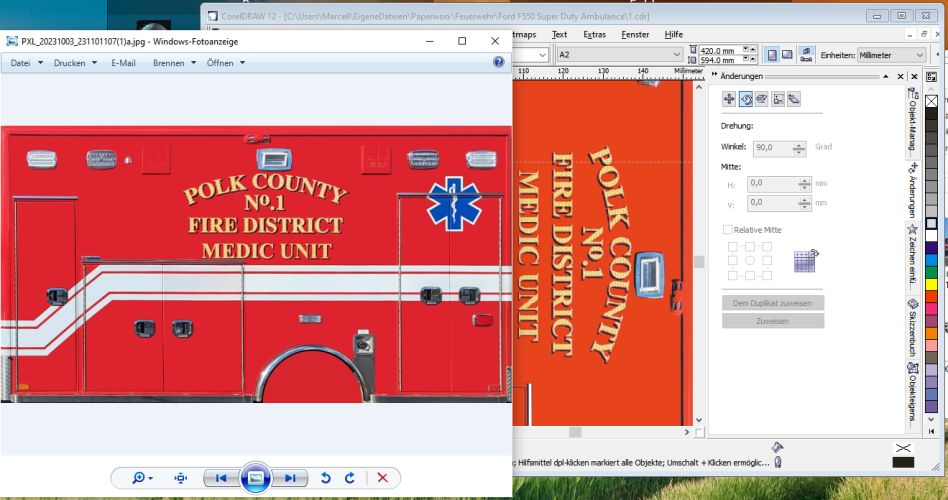Open the Extras menu in CorelDRAW
Viewport: 948px width, 500px height.
594,34
